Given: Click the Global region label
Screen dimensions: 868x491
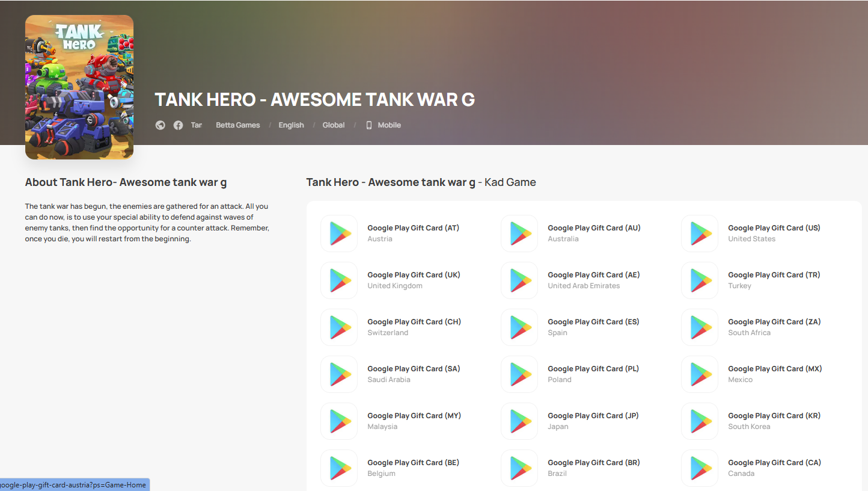Looking at the screenshot, I should [334, 125].
